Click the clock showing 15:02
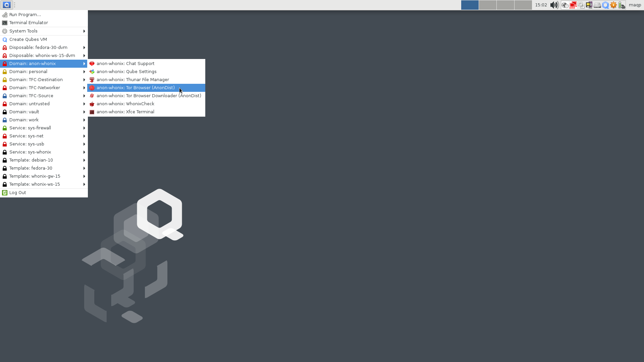644x362 pixels. tap(541, 5)
